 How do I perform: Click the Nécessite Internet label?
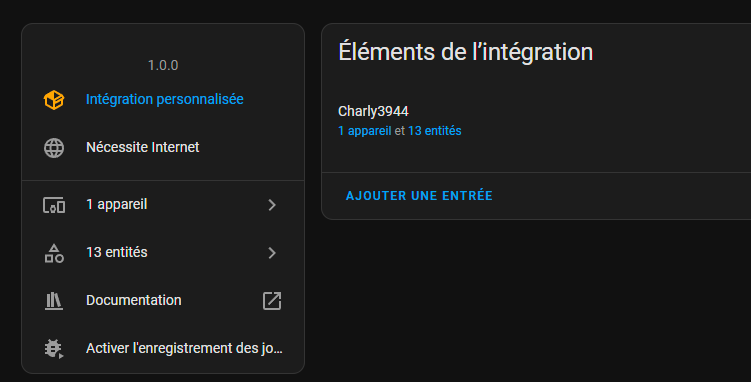click(142, 147)
